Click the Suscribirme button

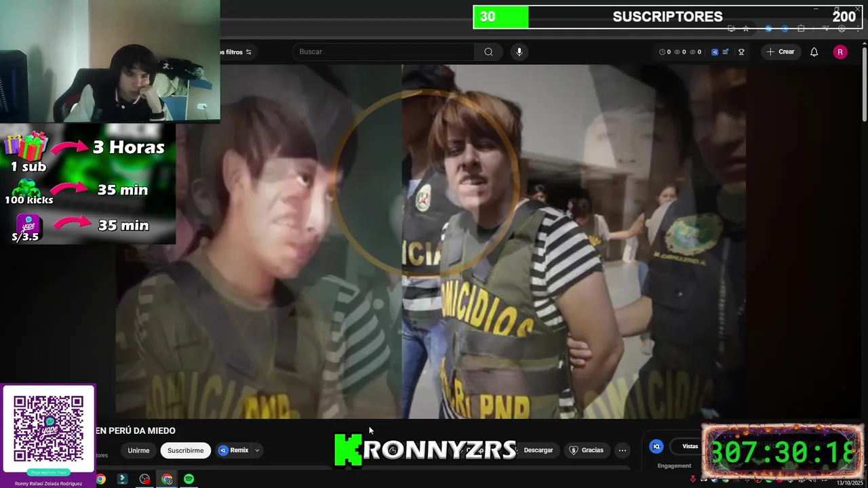(186, 450)
